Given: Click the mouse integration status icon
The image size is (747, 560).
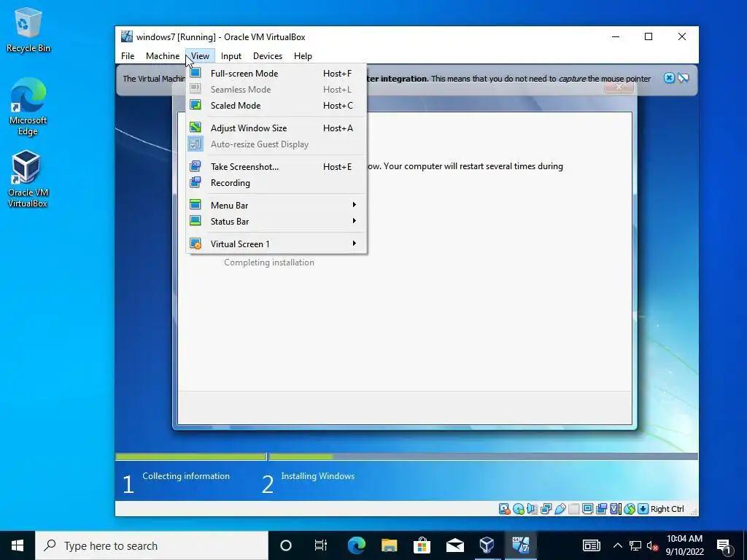Looking at the screenshot, I should 630,509.
